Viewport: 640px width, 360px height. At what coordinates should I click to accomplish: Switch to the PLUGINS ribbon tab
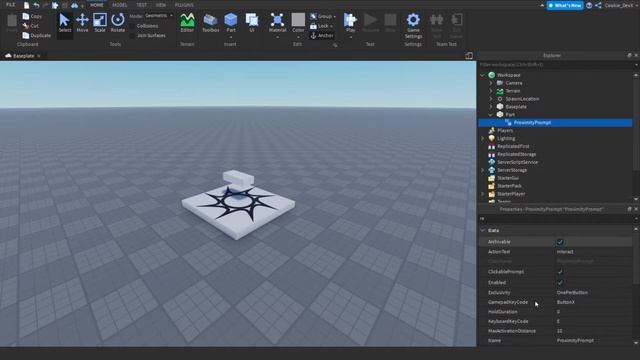point(184,5)
